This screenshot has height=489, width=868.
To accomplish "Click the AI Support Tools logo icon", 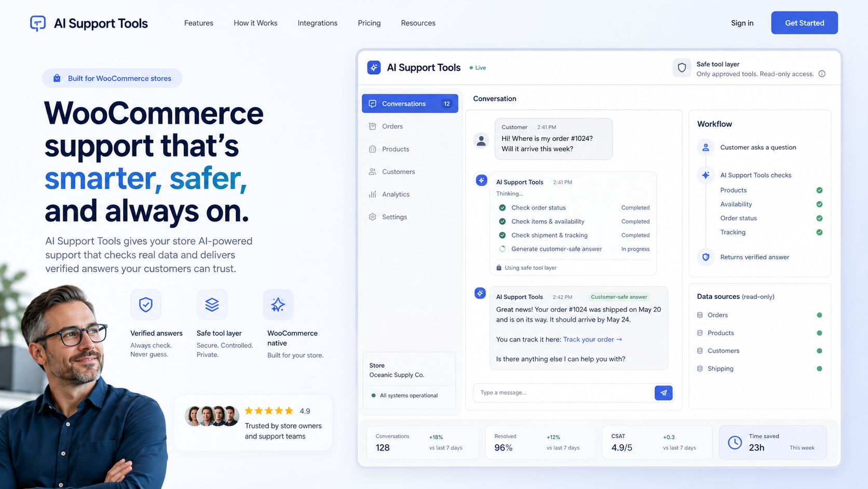I will [38, 23].
